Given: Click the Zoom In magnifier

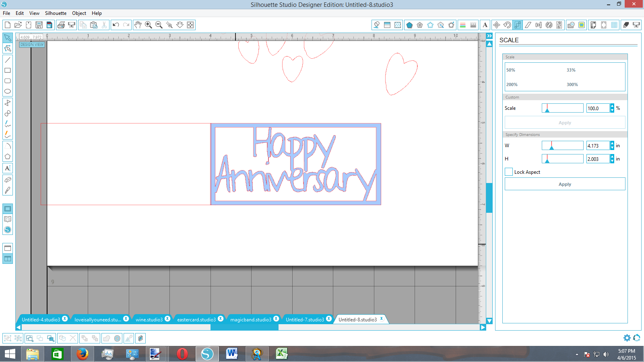Looking at the screenshot, I should coord(148,25).
